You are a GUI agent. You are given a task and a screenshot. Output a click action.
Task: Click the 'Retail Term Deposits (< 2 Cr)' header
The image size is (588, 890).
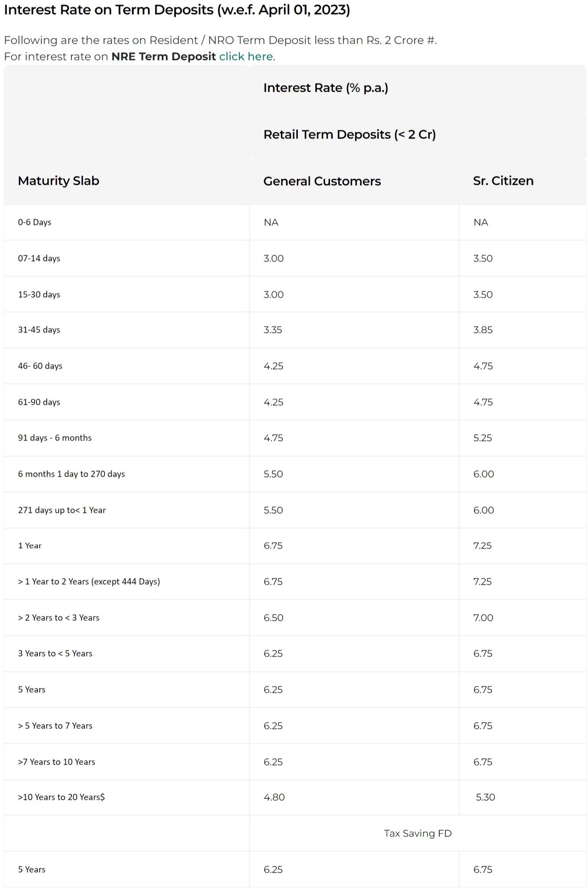(349, 135)
